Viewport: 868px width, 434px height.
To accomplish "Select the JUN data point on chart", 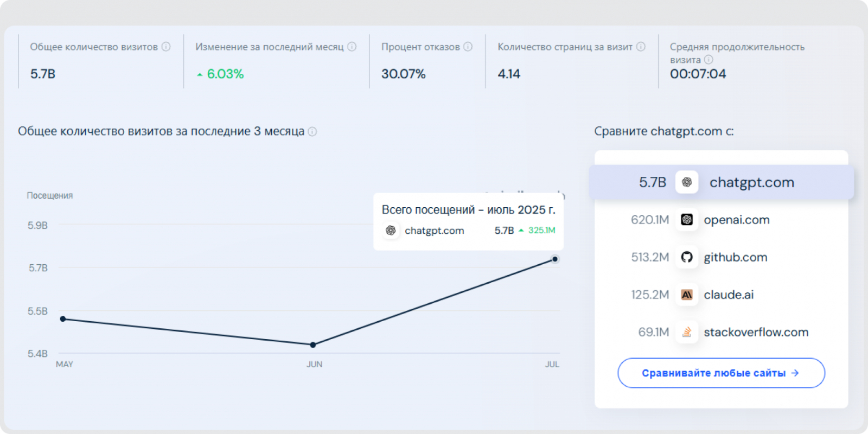I will point(313,344).
